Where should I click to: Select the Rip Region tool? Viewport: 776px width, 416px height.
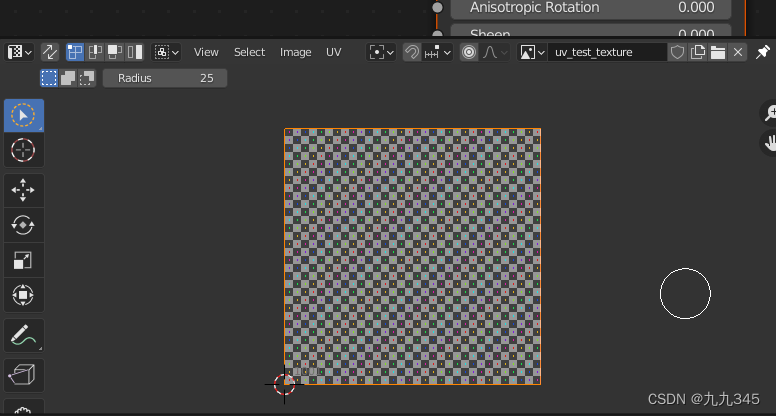(22, 375)
